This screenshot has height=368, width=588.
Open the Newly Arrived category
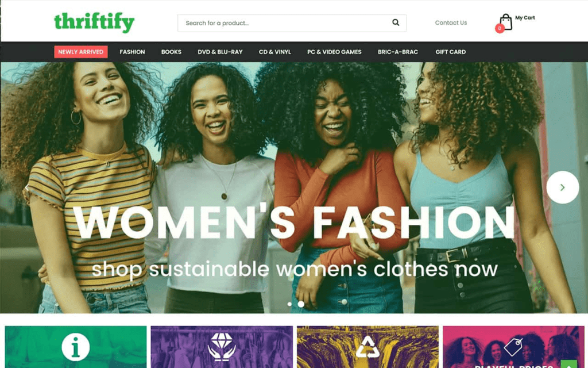(80, 52)
